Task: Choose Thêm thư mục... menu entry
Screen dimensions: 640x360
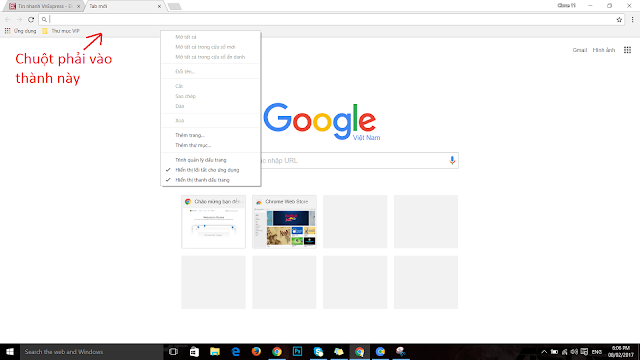Action: pyautogui.click(x=211, y=145)
